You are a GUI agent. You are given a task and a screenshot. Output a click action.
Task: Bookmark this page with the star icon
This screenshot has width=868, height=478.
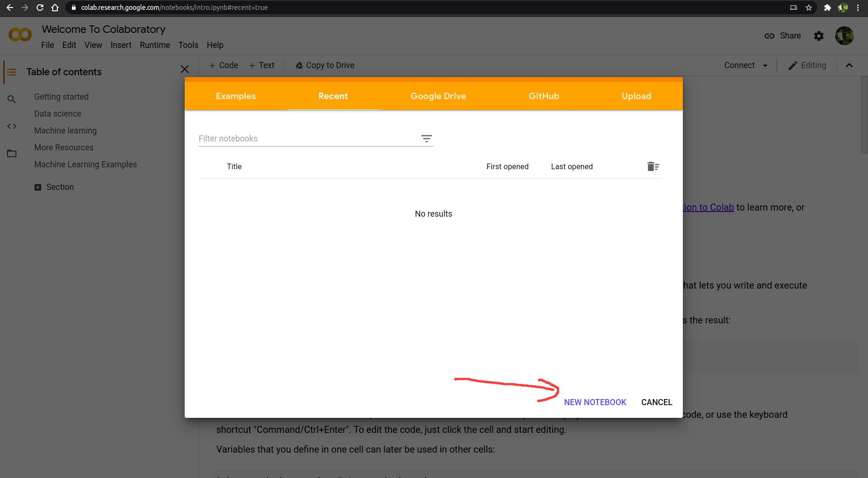[809, 8]
